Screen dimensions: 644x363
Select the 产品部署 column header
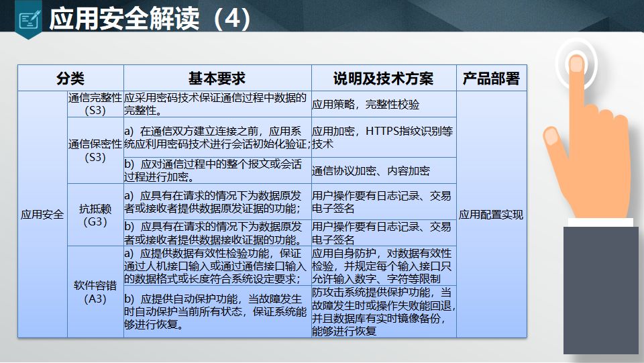pyautogui.click(x=491, y=78)
